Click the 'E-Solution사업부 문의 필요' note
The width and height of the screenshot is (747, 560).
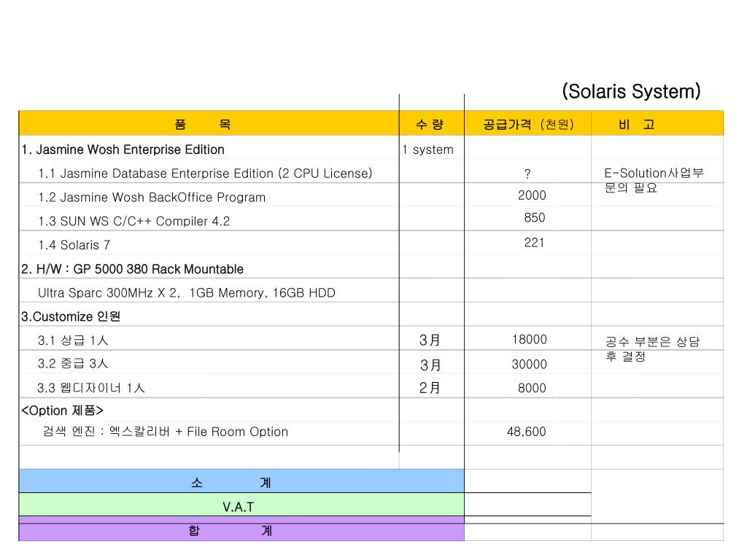(x=654, y=180)
